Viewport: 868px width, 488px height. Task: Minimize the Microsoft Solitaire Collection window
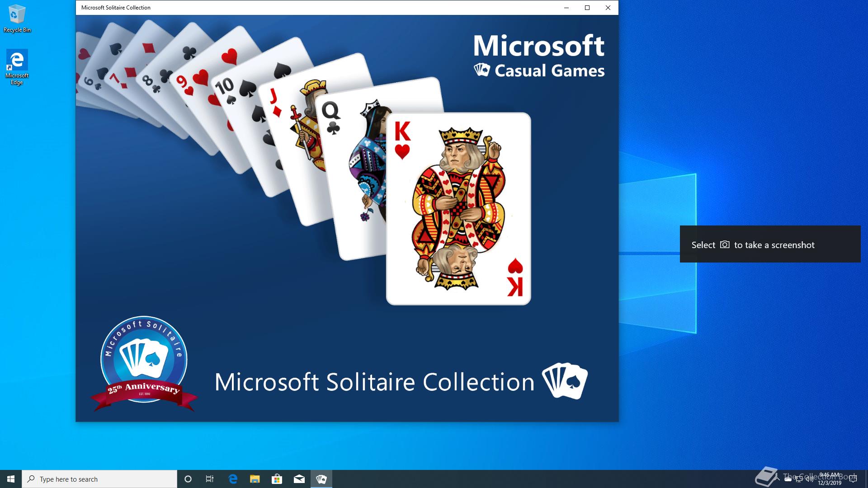coord(566,8)
